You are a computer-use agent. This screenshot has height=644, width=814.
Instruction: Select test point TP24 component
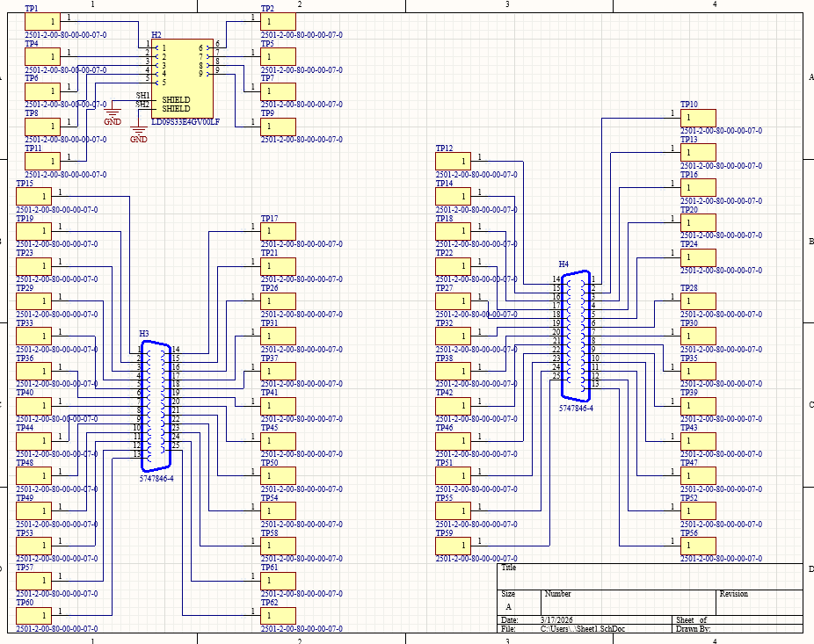point(698,258)
